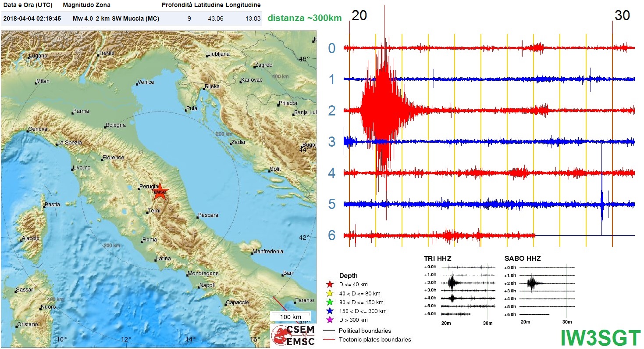
Task: Click the red star for depth under 40 km
Action: tap(330, 284)
